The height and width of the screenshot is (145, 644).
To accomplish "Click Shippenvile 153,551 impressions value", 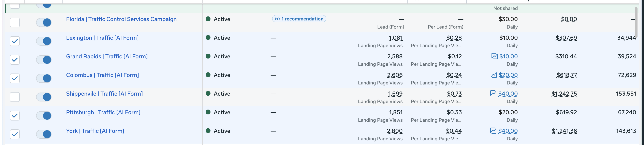I will (626, 94).
